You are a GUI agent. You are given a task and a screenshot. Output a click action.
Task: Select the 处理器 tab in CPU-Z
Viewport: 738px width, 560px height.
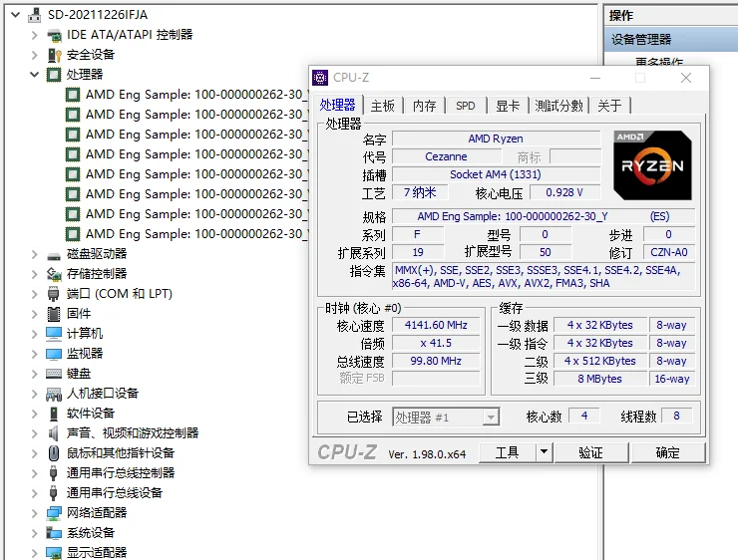click(337, 105)
